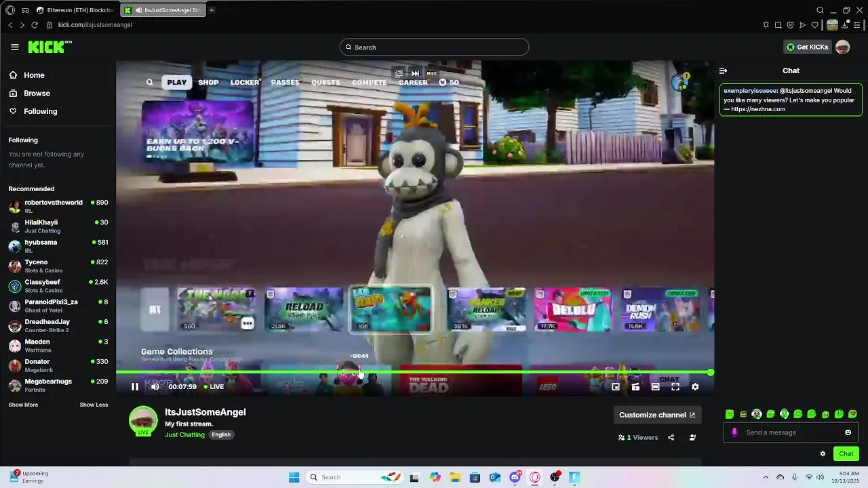Jump to LIVE in the player
The width and height of the screenshot is (868, 488).
click(214, 386)
